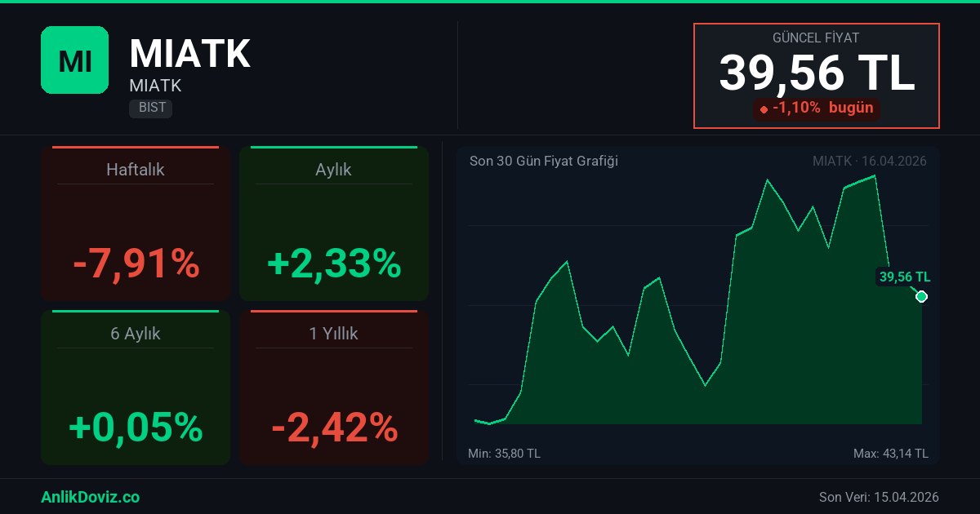Screen dimensions: 980x514
Task: Select the Aylık card heading
Action: pos(333,170)
